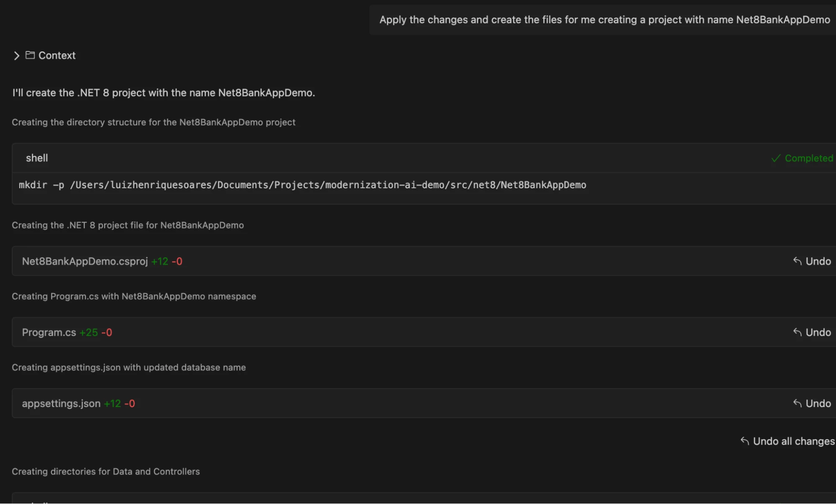836x504 pixels.
Task: Click the Completed checkmark icon
Action: point(776,159)
